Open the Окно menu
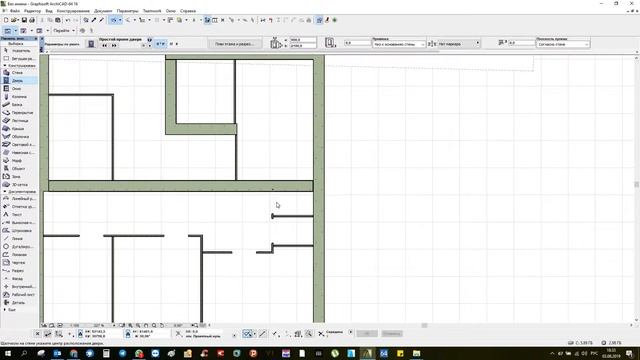Image resolution: width=640 pixels, height=360 pixels. pos(171,11)
